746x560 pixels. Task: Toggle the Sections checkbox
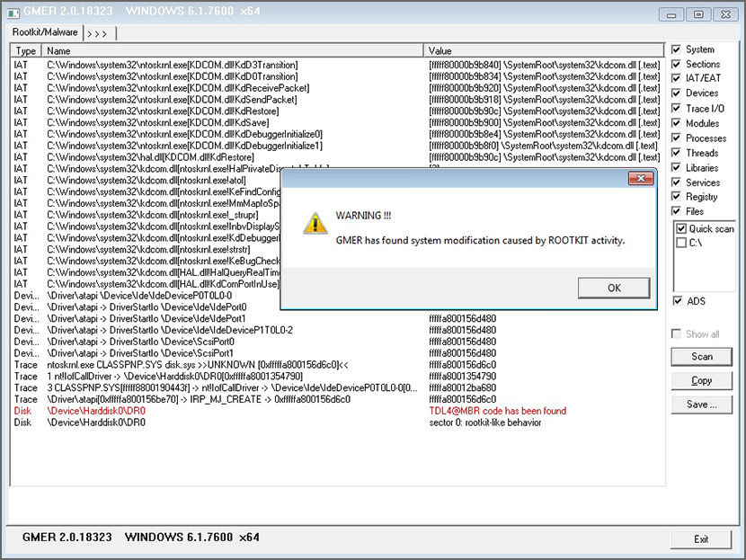point(676,64)
